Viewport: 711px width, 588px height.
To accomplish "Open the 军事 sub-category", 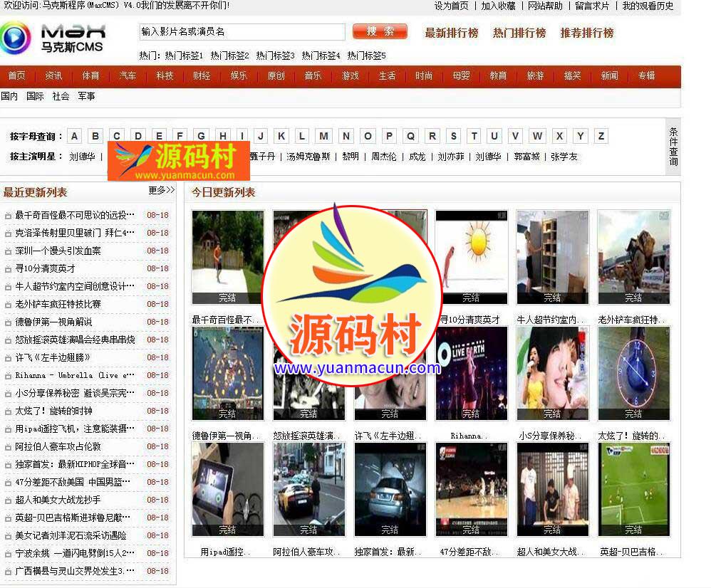I will pyautogui.click(x=86, y=96).
